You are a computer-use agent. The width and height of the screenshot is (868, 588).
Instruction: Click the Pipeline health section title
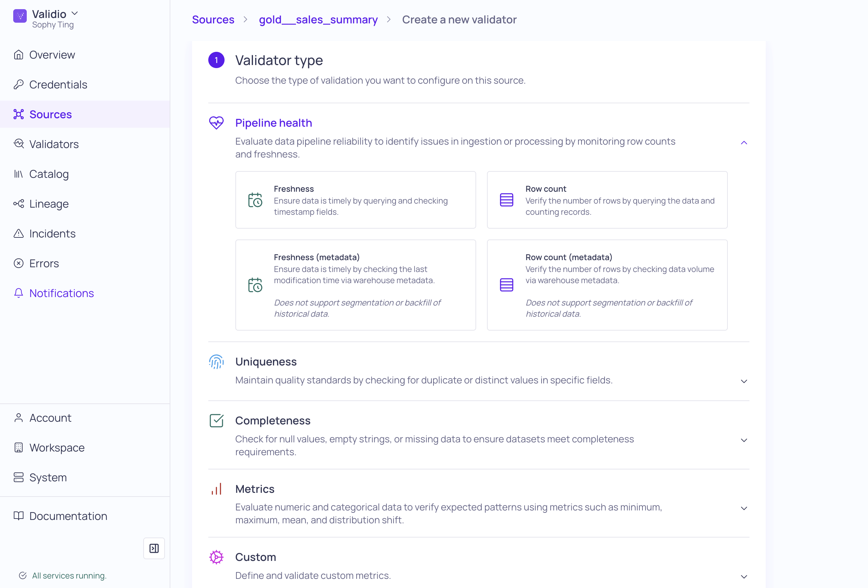[273, 123]
